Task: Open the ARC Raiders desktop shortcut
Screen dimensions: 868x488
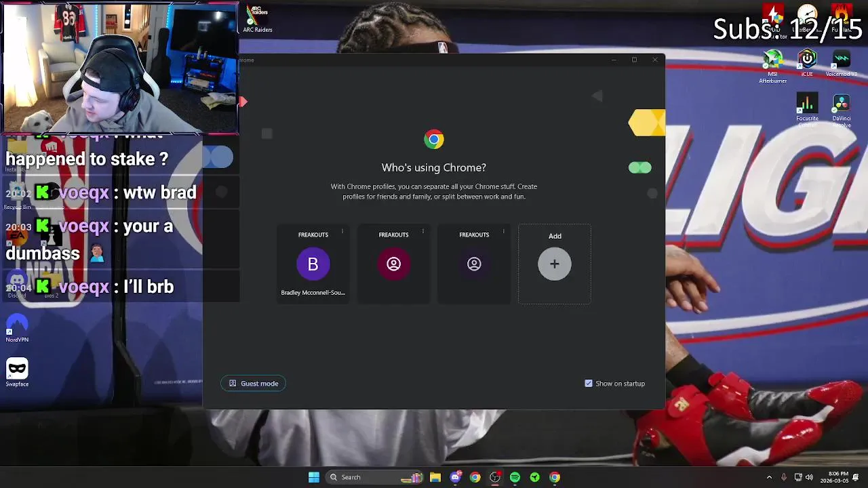Action: pyautogui.click(x=258, y=19)
